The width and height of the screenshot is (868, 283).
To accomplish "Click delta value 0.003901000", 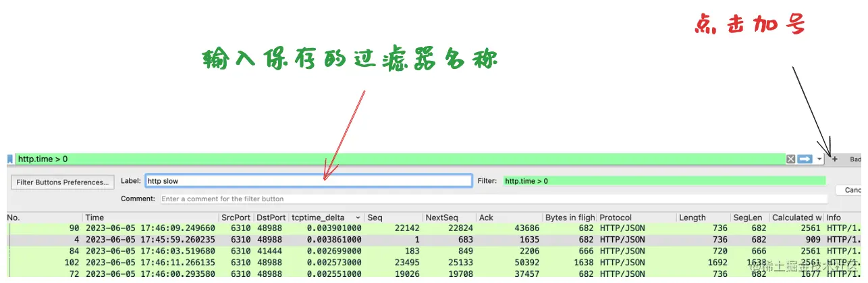I will click(x=334, y=228).
